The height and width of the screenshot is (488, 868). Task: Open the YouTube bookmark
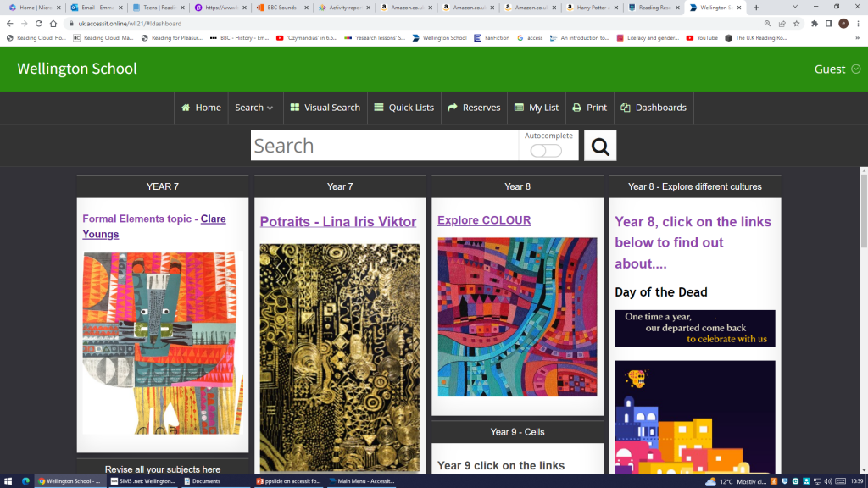[x=701, y=38]
